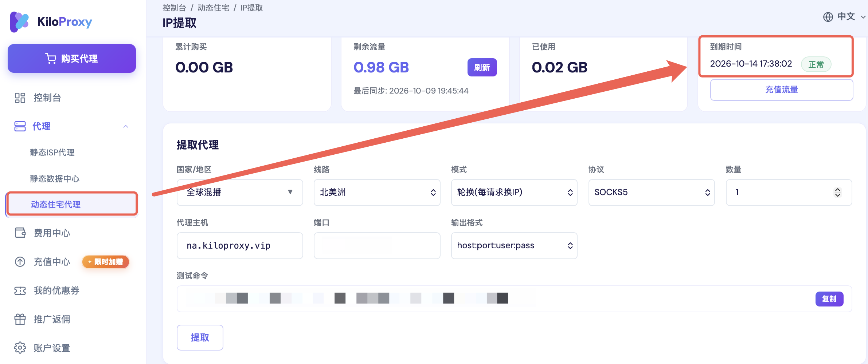Click the 费用中心 wallet icon
Viewport: 868px width, 364px height.
(x=20, y=233)
